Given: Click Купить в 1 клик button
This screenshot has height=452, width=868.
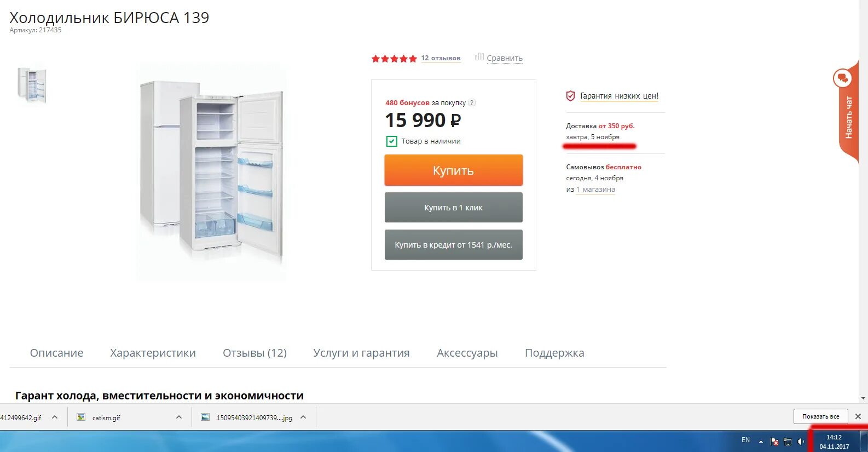Looking at the screenshot, I should coord(454,208).
